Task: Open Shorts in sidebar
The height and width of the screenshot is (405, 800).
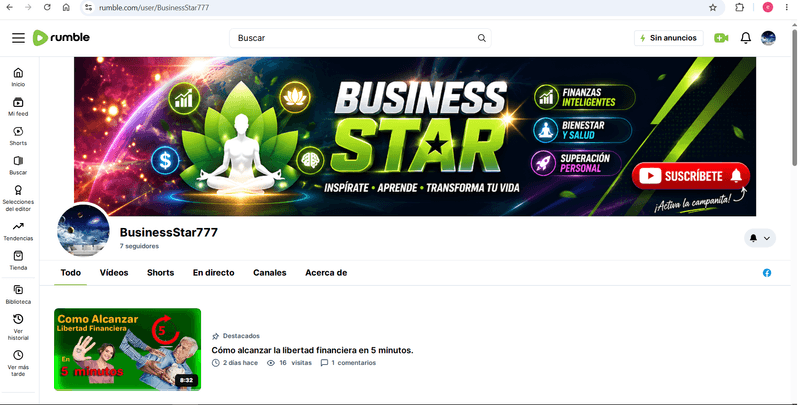Action: coord(18,136)
